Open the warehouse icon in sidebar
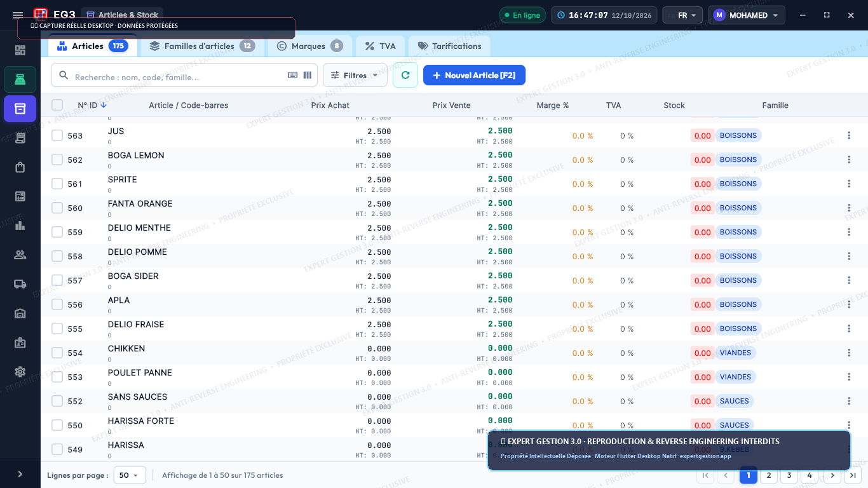The height and width of the screenshot is (488, 868). [20, 313]
